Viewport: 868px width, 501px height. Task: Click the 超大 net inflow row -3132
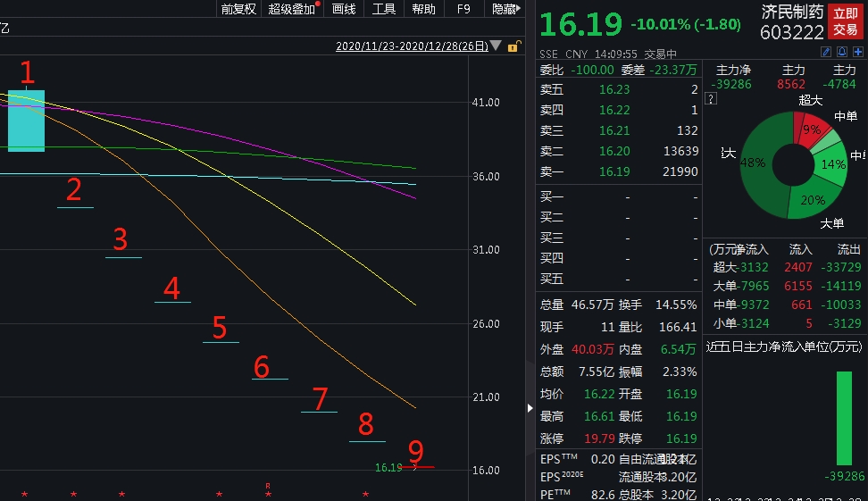(x=787, y=267)
